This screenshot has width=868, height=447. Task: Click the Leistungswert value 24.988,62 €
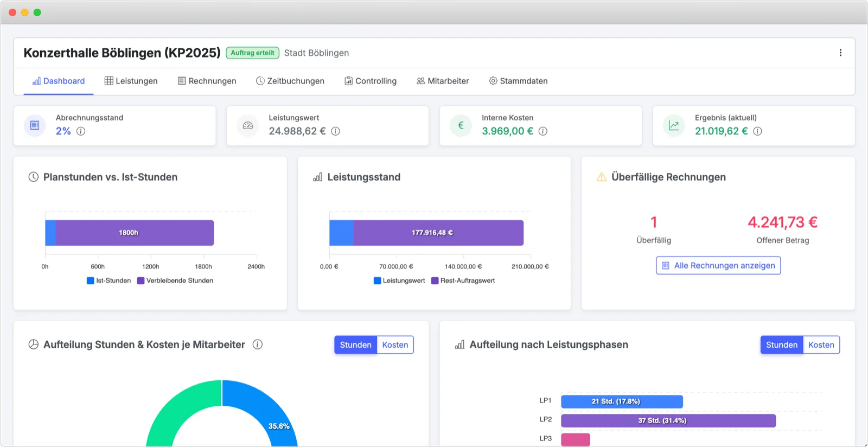click(x=297, y=131)
